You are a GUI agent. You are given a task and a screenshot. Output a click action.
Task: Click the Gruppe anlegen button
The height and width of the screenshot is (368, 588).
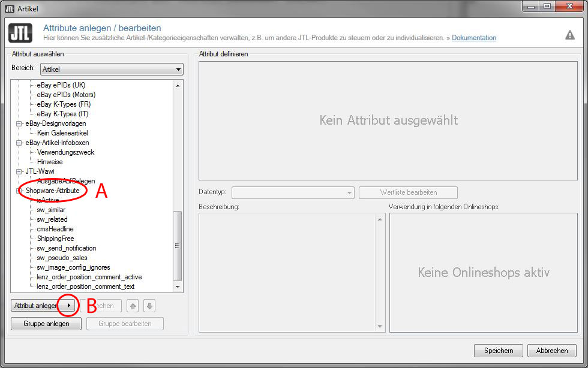click(x=46, y=324)
